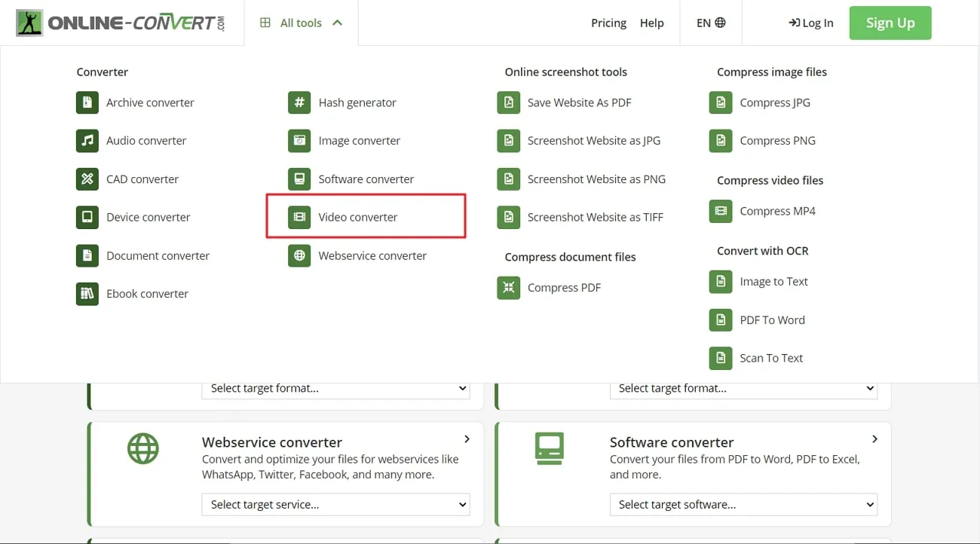Collapse the All tools menu

tap(301, 23)
